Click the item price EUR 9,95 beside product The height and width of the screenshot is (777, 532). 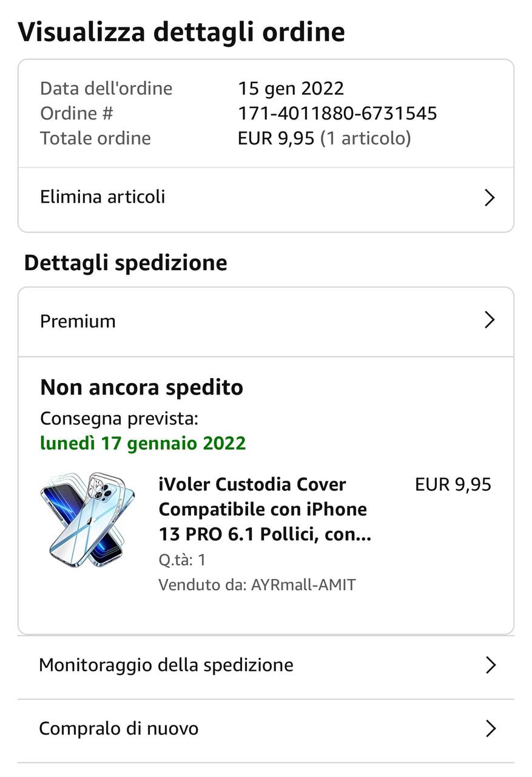pos(453,484)
